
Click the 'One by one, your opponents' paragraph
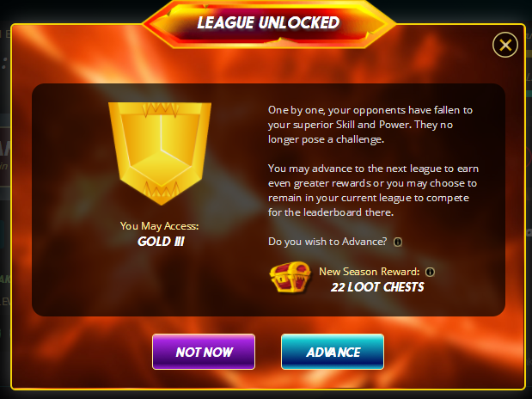[x=370, y=125]
